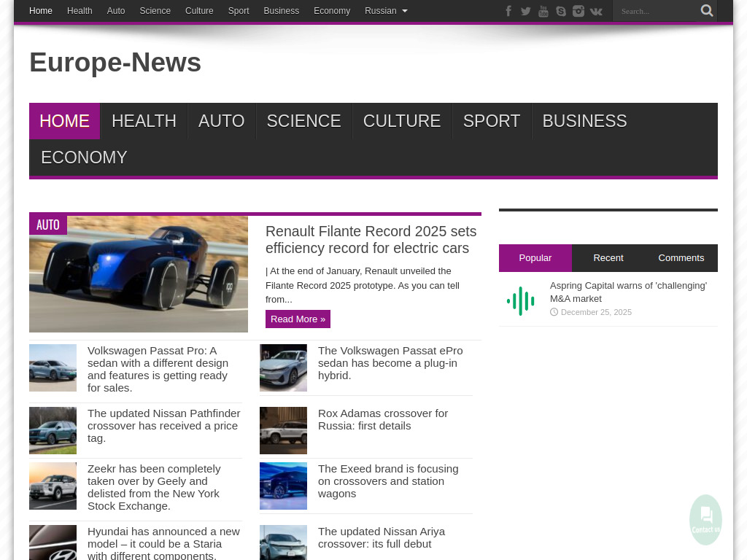The image size is (747, 560).
Task: Click the Read More button
Action: point(298,319)
